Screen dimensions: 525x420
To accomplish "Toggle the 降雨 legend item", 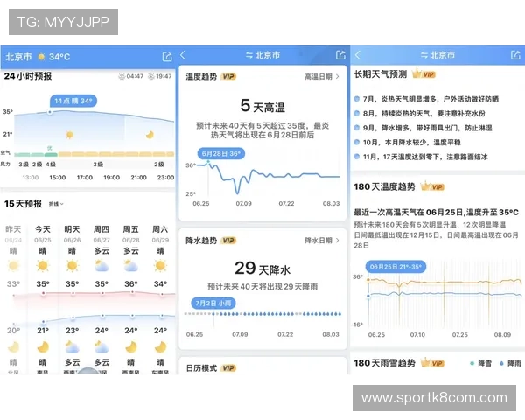I will pyautogui.click(x=511, y=363).
